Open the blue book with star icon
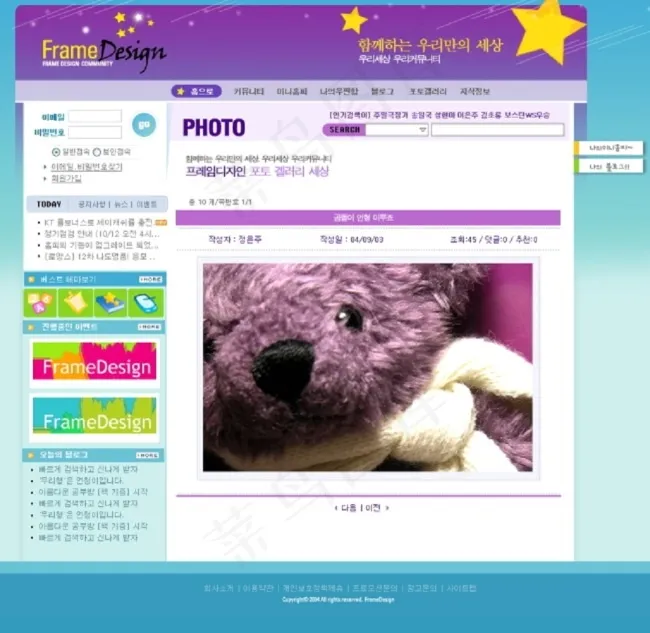The width and height of the screenshot is (650, 633). point(110,303)
